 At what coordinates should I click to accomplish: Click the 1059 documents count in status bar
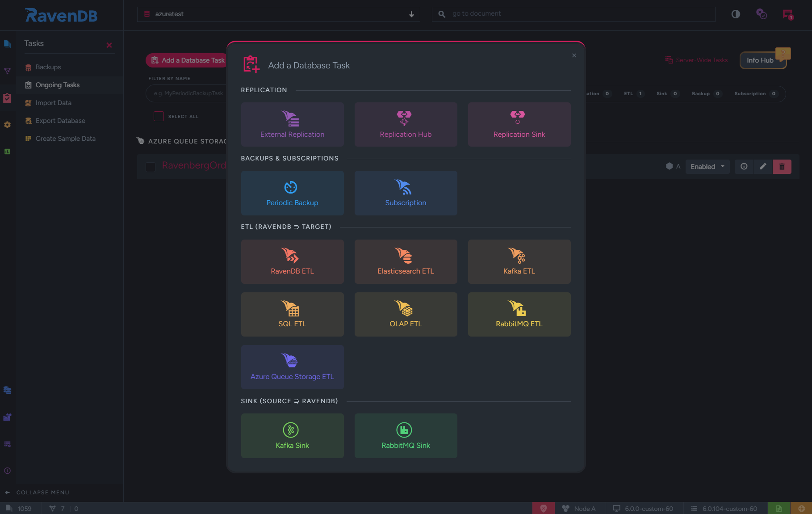point(19,509)
